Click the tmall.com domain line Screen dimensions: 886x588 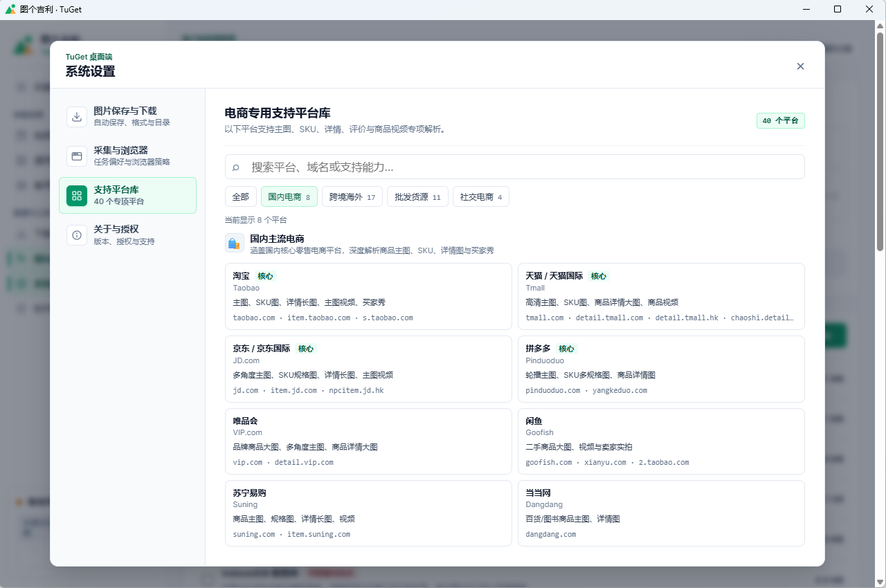point(660,318)
